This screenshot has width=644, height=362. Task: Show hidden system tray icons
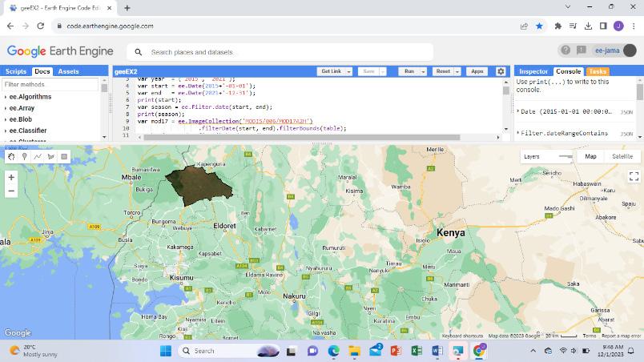point(533,351)
